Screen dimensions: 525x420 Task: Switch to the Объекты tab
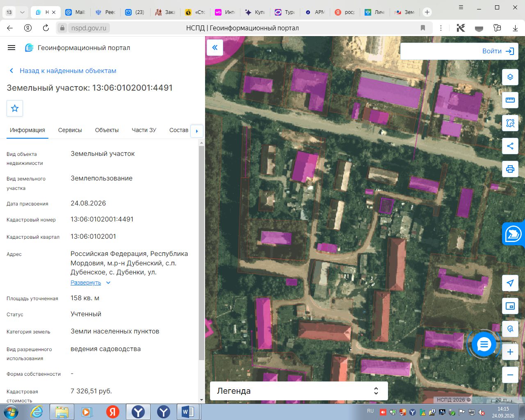107,130
